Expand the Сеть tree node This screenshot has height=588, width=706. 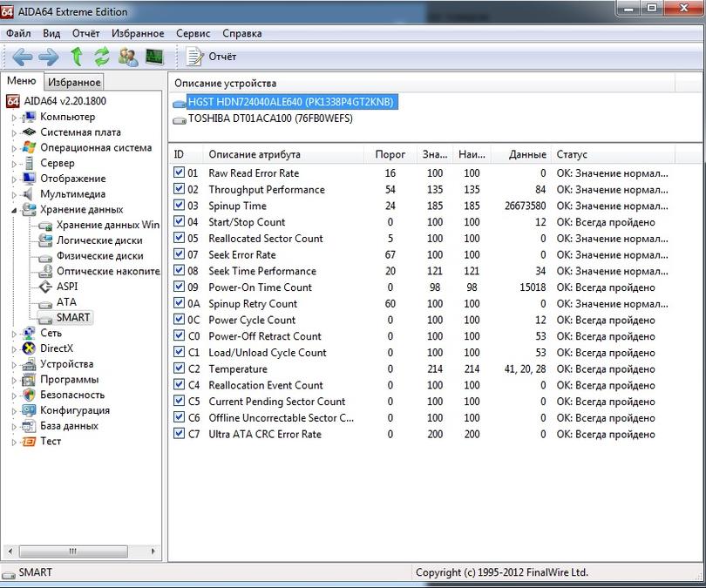pos(14,334)
